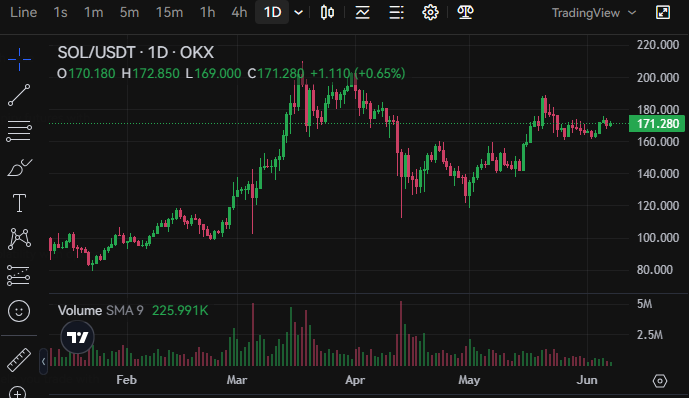The height and width of the screenshot is (398, 689).
Task: Open the compare symbols scale icon
Action: [x=465, y=12]
